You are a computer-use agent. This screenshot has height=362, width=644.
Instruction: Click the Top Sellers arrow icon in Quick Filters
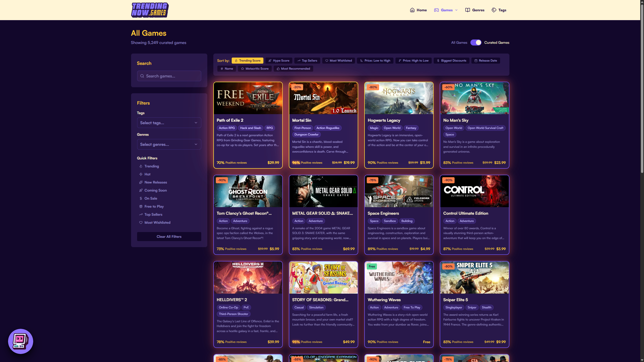[x=141, y=214]
